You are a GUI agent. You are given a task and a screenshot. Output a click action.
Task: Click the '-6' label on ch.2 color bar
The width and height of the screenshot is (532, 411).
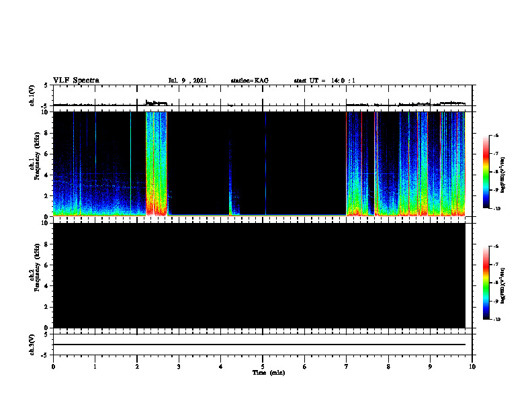(496, 246)
